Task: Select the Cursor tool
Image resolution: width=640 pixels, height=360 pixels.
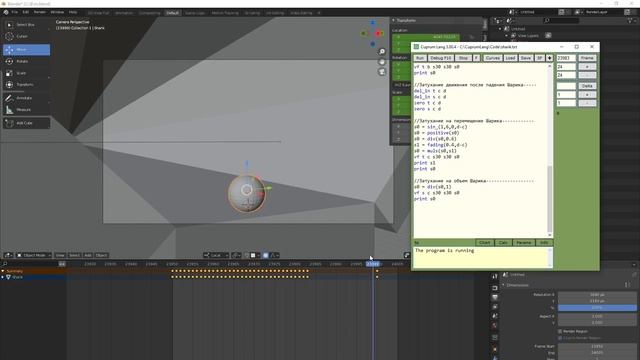Action: pyautogui.click(x=26, y=37)
